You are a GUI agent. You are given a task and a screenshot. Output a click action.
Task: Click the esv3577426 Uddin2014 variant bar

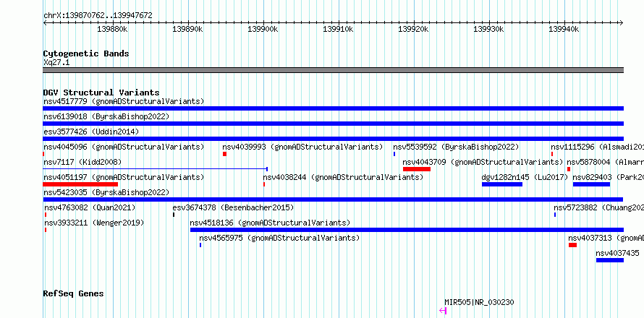tap(333, 139)
